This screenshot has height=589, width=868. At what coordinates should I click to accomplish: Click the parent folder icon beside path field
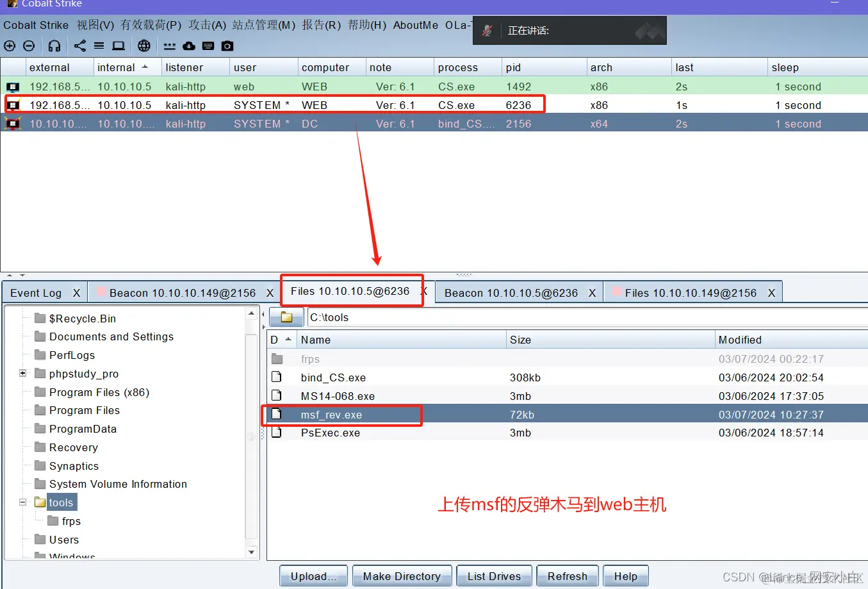click(286, 317)
